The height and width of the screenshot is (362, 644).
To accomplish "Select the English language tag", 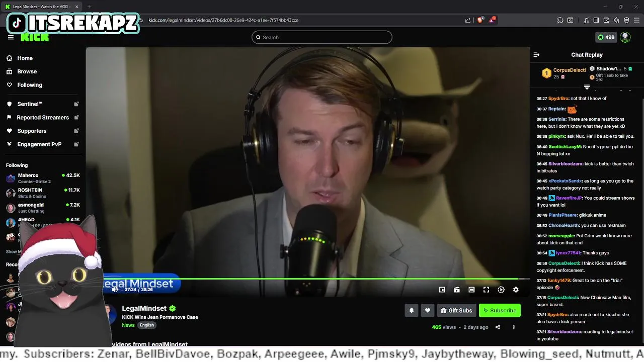I will pos(147,325).
